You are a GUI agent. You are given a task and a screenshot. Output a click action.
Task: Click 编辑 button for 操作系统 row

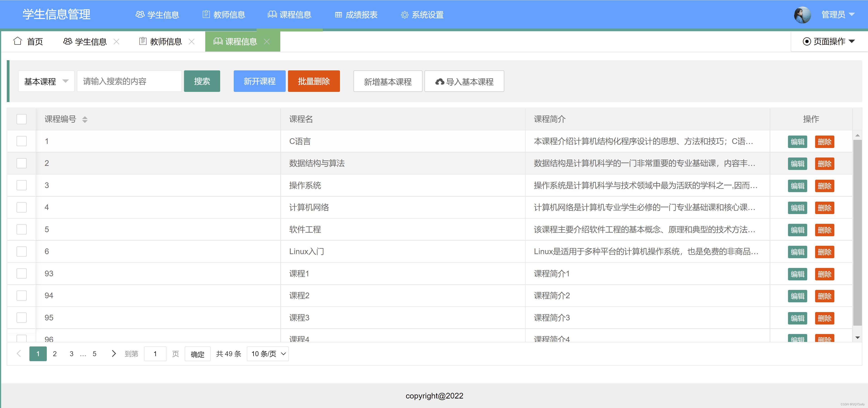[x=797, y=186]
